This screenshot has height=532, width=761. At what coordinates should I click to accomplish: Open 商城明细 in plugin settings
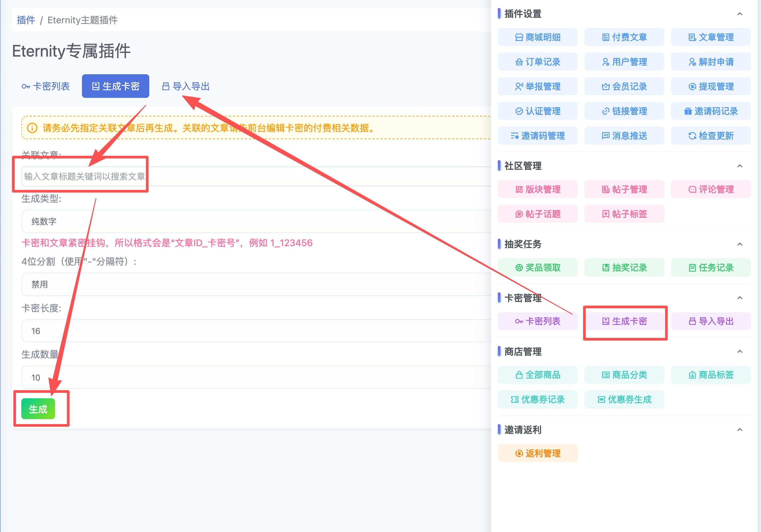point(537,37)
